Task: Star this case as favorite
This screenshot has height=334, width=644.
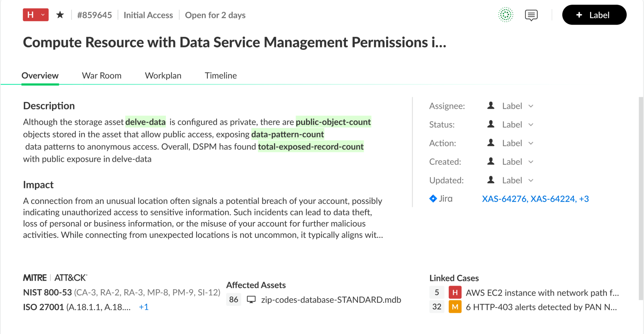Action: (60, 15)
